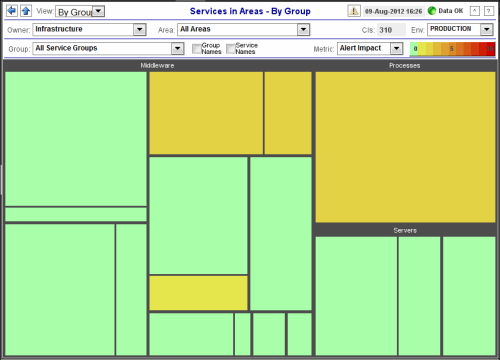Enable the Group Names checkbox
Screen dimensions: 500x360
[197, 49]
